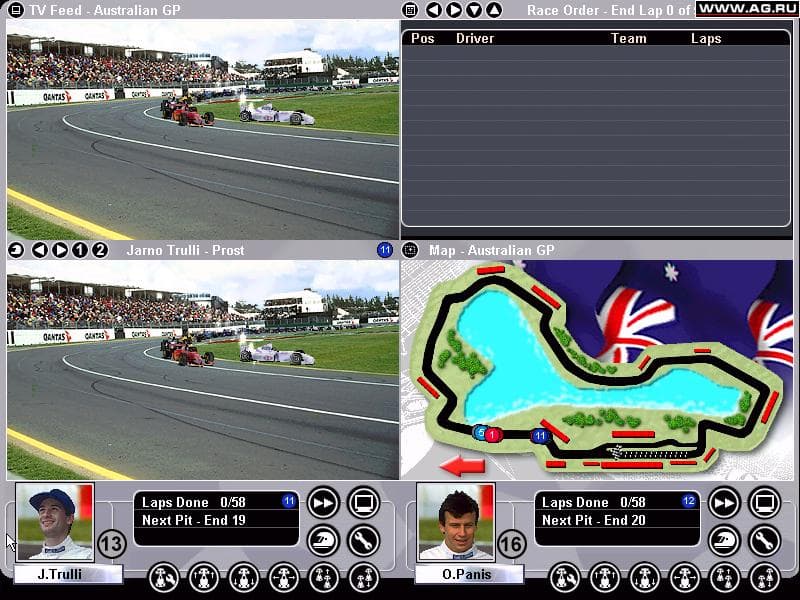Click the Race Order up arrow
This screenshot has height=600, width=800.
pyautogui.click(x=494, y=10)
